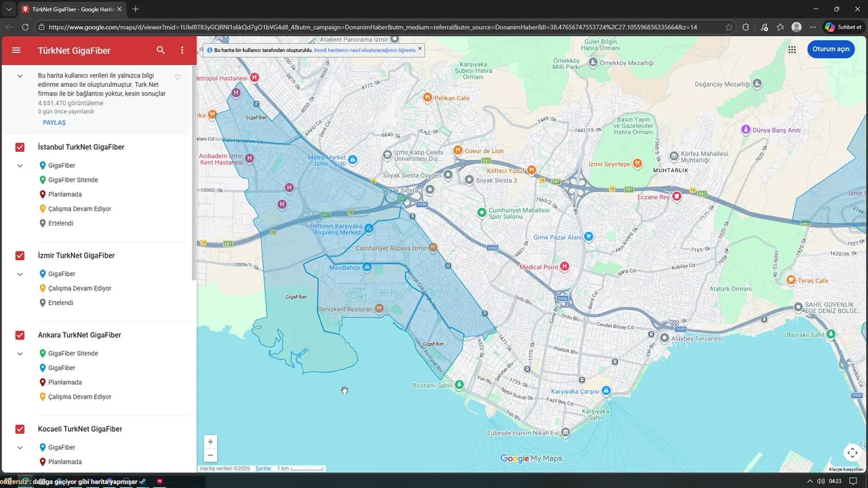Click the Klavye kısayolları link
Screen dimensions: 868x488
[x=846, y=469]
